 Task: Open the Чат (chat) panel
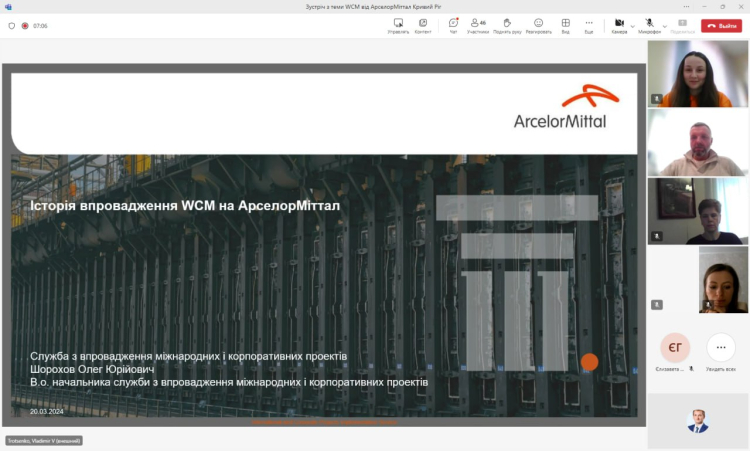453,24
